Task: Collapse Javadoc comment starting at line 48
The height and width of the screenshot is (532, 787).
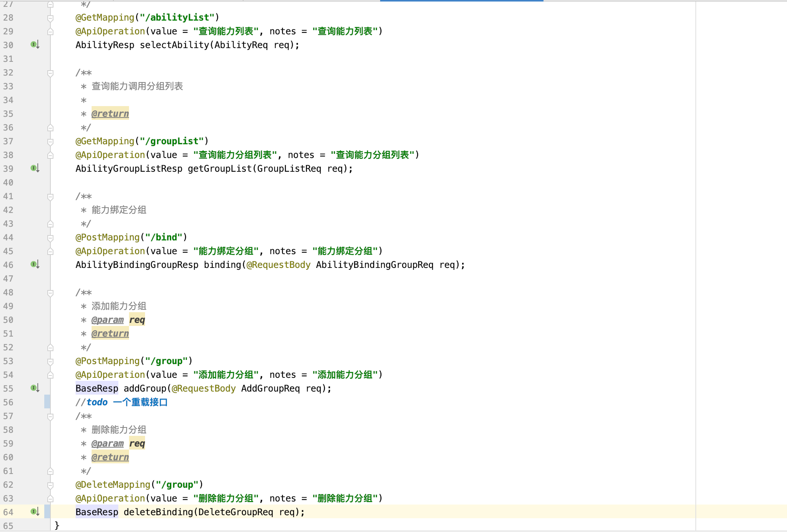Action: (x=50, y=293)
